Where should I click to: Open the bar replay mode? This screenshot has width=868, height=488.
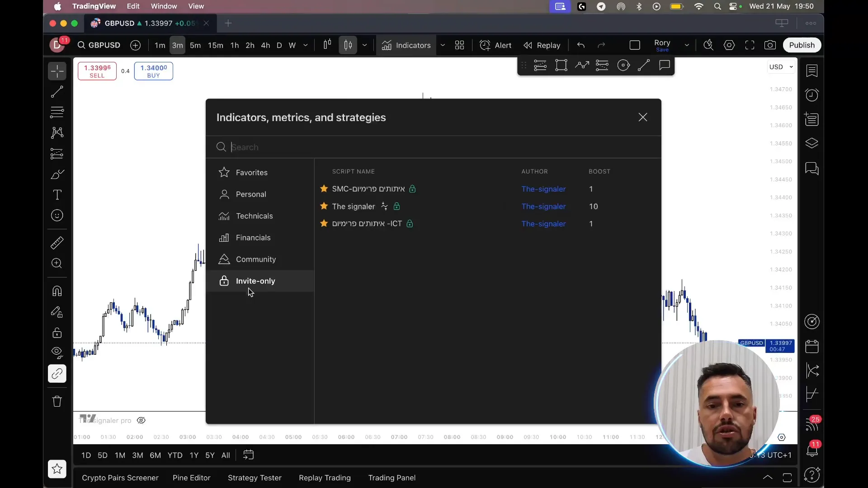click(542, 45)
